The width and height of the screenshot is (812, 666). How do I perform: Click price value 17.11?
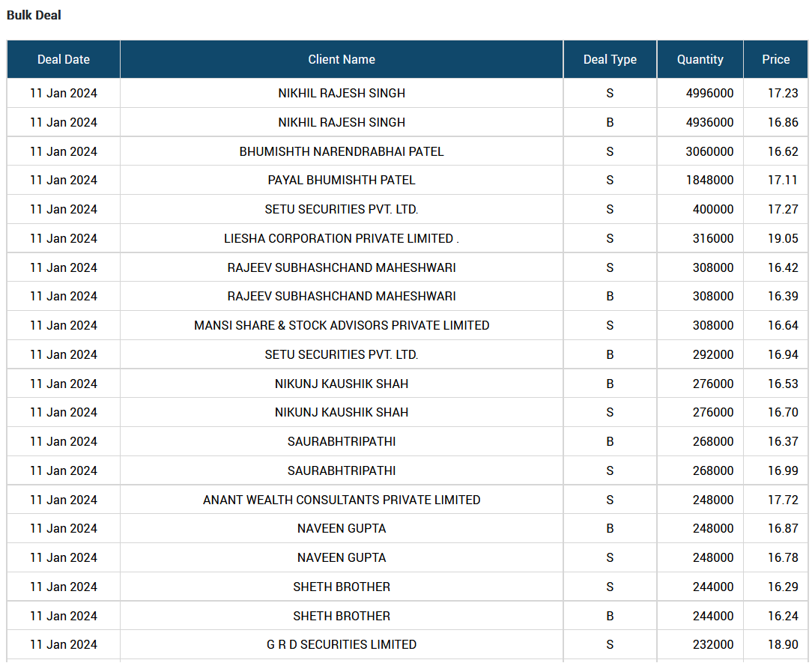click(x=783, y=181)
